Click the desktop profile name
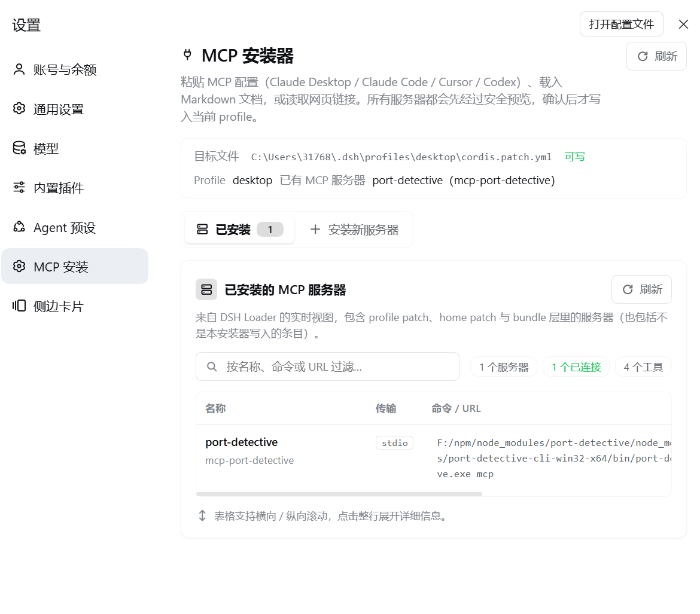Screen dimensions: 700x614 252,181
